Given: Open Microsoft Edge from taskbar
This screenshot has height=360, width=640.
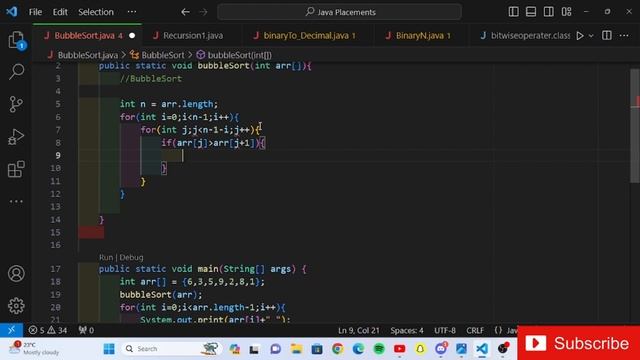Looking at the screenshot, I should (x=358, y=349).
